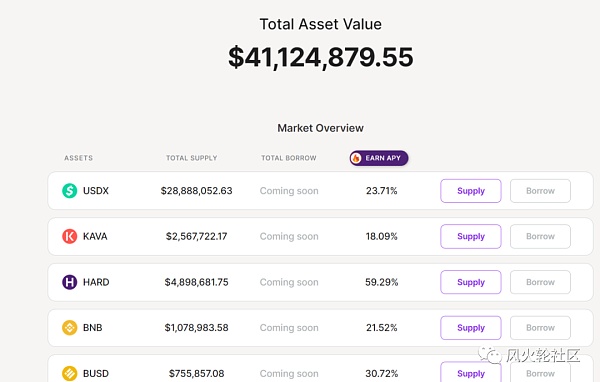Supply KAVA to the market
The image size is (600, 382).
[x=471, y=236]
